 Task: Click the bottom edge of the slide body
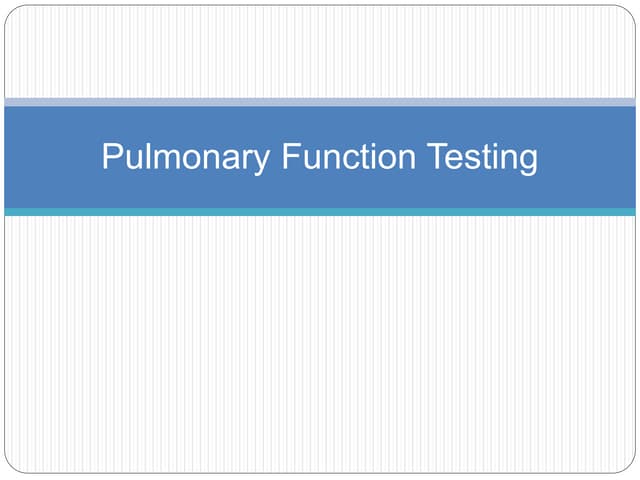tap(320, 472)
